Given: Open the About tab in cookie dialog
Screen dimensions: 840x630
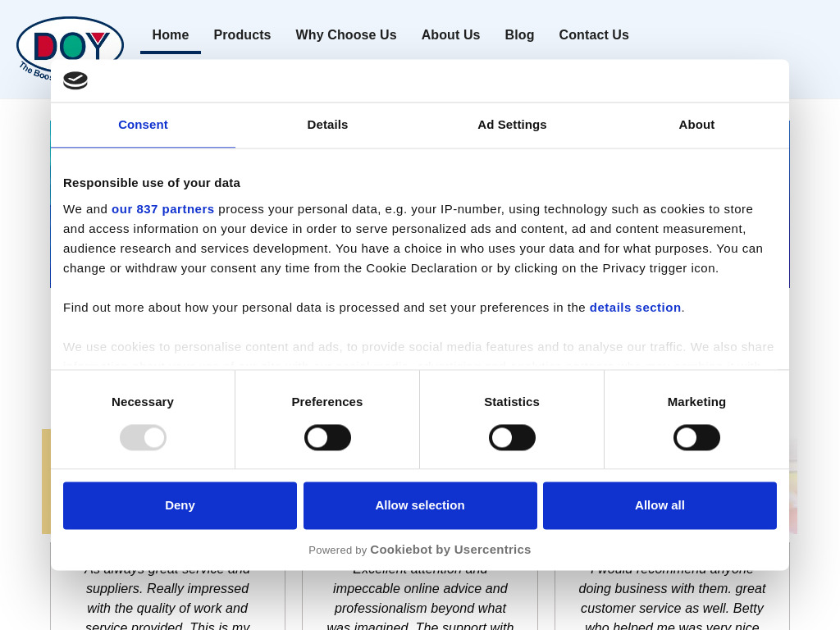Looking at the screenshot, I should click(x=696, y=125).
